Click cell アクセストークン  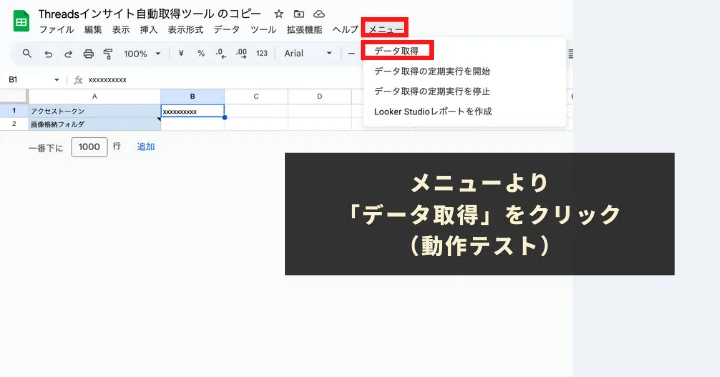(x=95, y=111)
